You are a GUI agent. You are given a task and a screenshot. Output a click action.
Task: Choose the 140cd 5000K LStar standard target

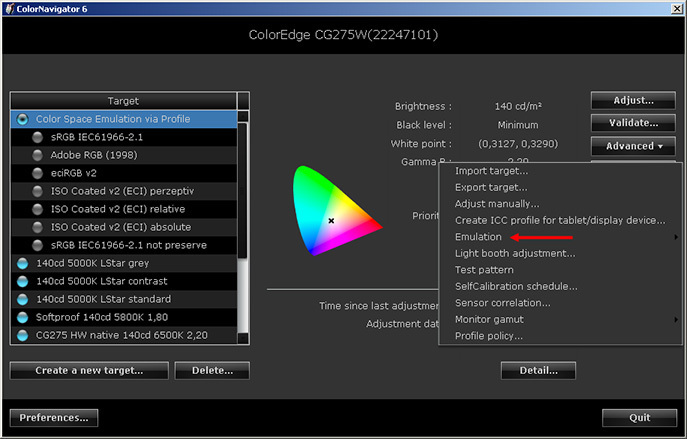click(x=124, y=299)
